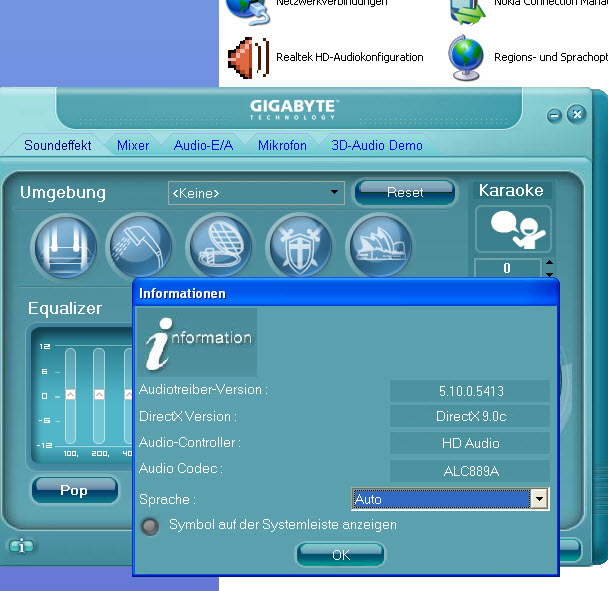Click the 100 Hz equalizer slider

tap(71, 396)
